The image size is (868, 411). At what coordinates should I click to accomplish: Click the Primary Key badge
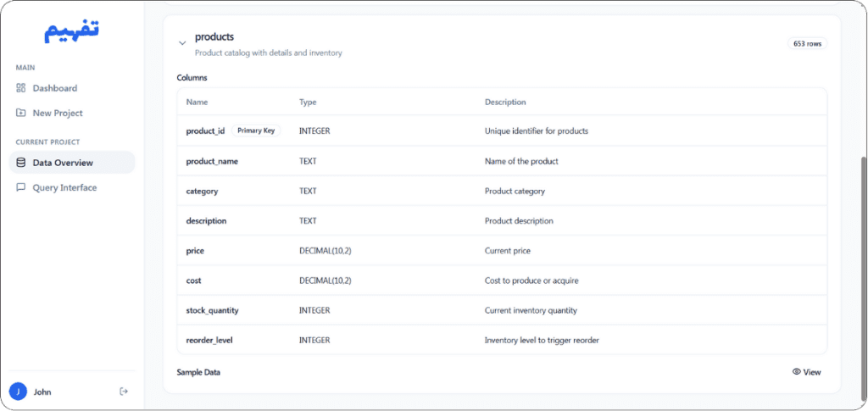(256, 131)
